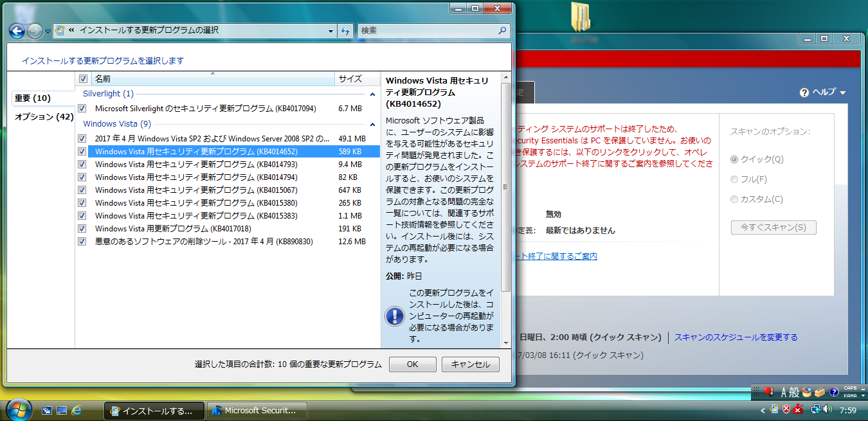Screen dimensions: 868x421
Task: Click スキャンのスケジュールを変更する link
Action: pyautogui.click(x=736, y=337)
